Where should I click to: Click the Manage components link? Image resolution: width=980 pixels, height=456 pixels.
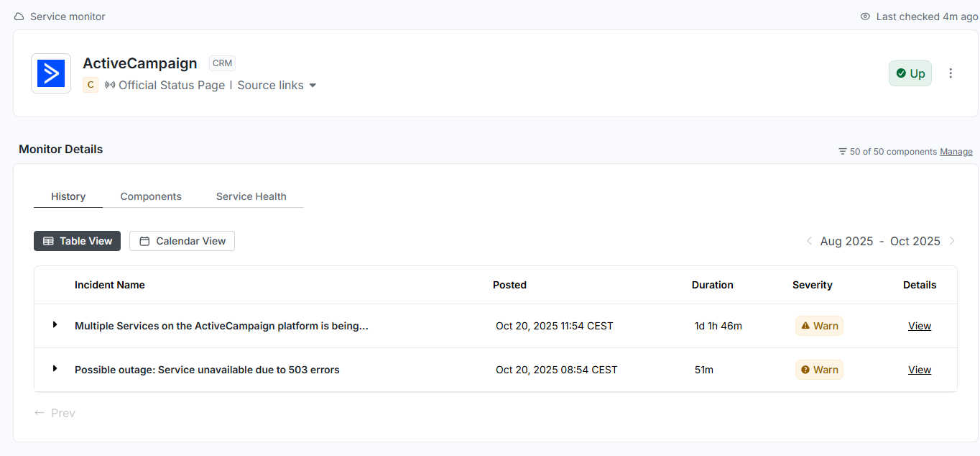956,152
